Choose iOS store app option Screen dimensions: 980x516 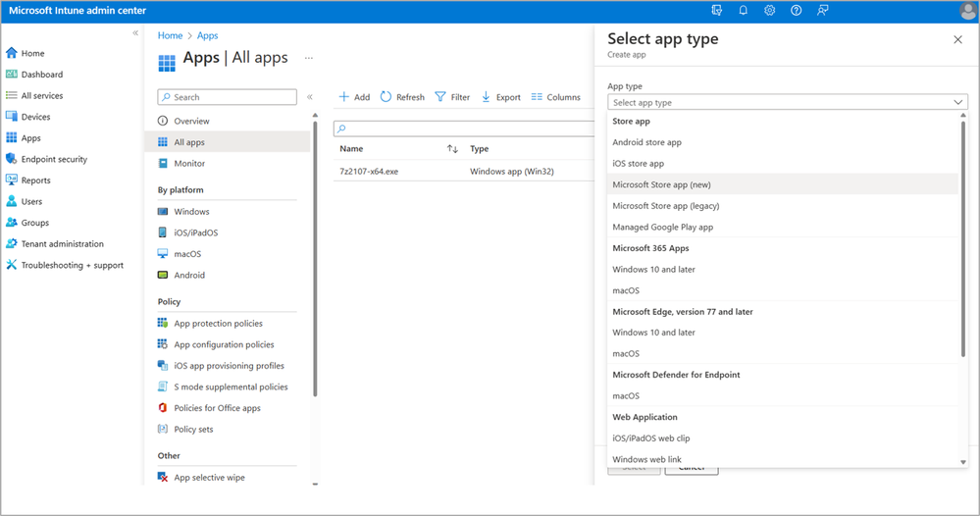coord(783,163)
